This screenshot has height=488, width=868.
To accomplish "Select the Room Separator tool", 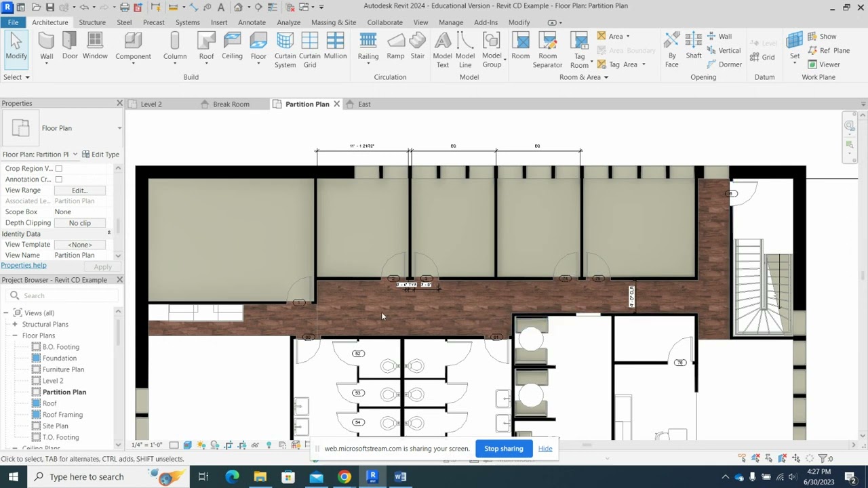I will pyautogui.click(x=547, y=50).
